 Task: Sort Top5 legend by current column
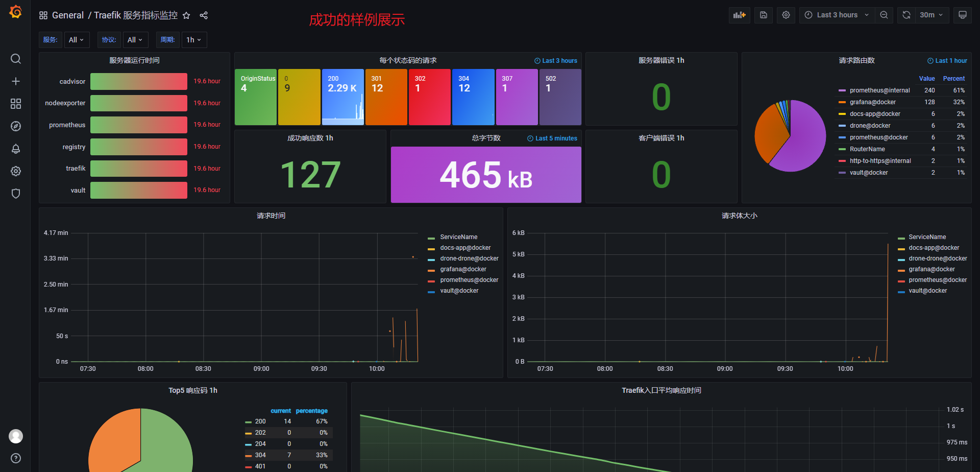[281, 411]
